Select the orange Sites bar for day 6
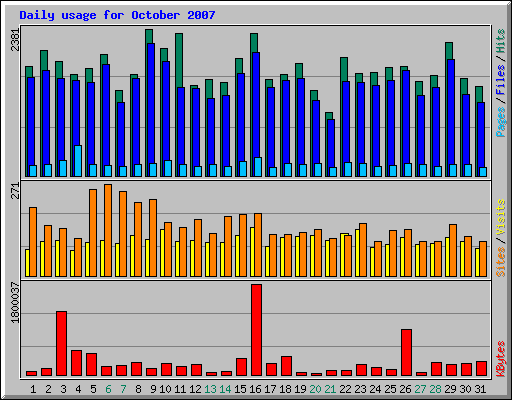512x400 pixels. [108, 230]
